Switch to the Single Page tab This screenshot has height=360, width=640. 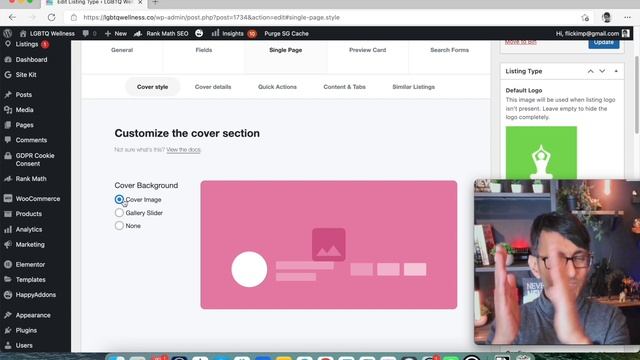click(286, 50)
